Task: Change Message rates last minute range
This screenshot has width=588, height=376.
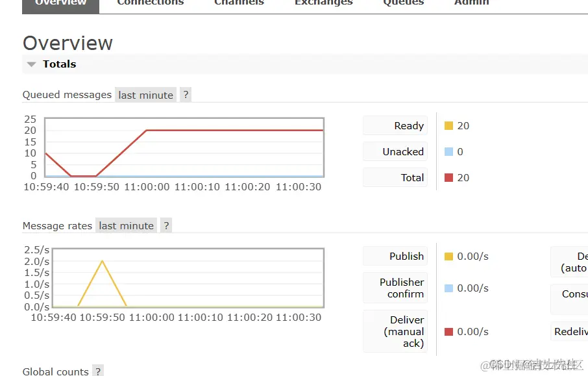Action: [126, 225]
